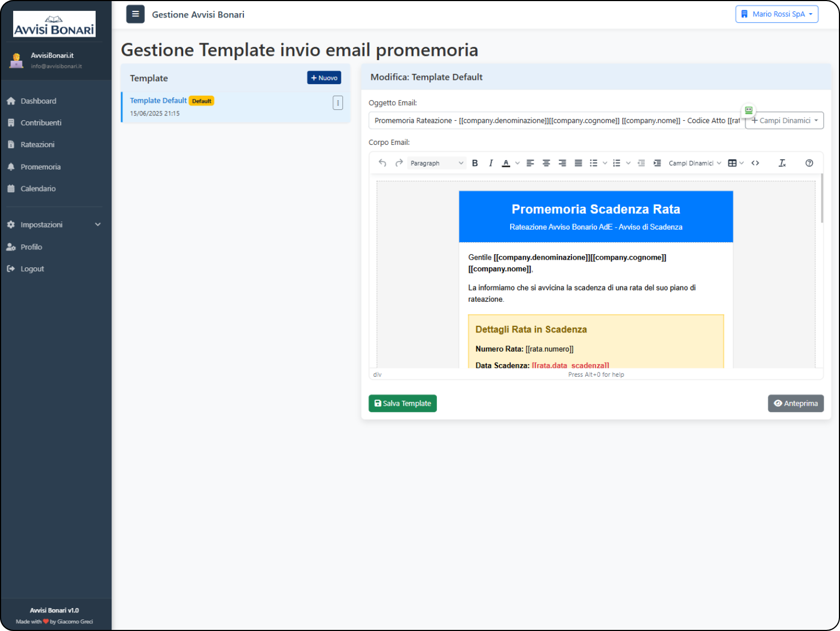Increase indent in the editor toolbar
The height and width of the screenshot is (631, 840).
(657, 163)
